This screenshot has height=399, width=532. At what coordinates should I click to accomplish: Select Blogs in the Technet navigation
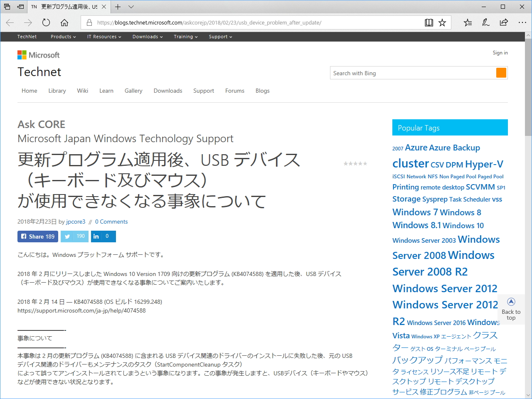(x=262, y=91)
